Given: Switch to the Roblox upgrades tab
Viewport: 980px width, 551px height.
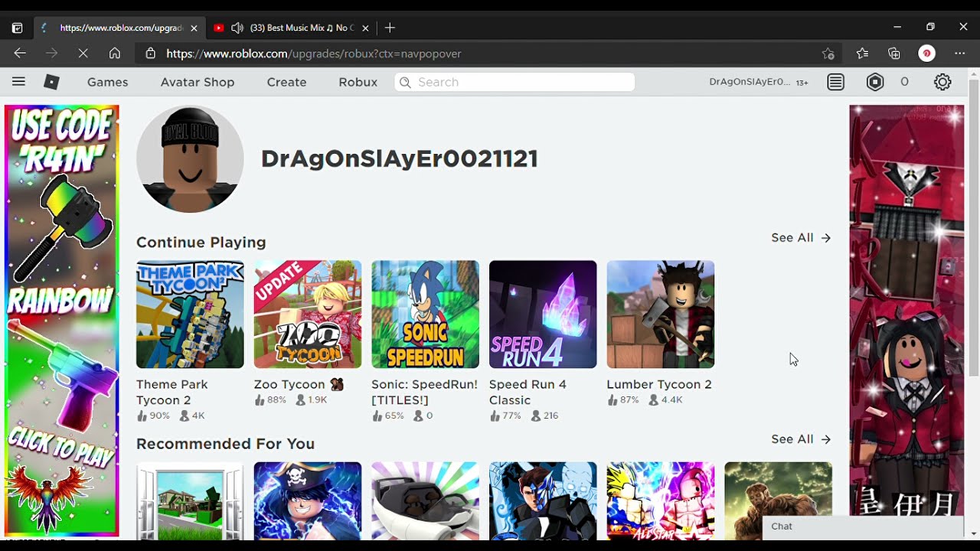Looking at the screenshot, I should (119, 28).
